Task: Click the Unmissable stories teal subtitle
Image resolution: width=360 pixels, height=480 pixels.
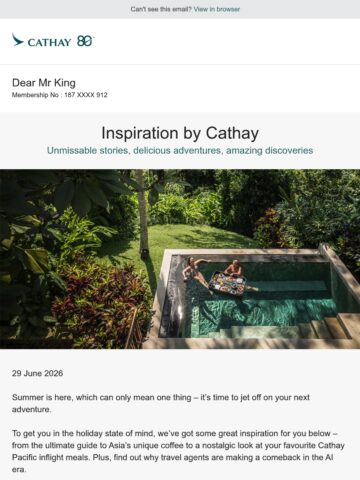Action: [x=180, y=150]
